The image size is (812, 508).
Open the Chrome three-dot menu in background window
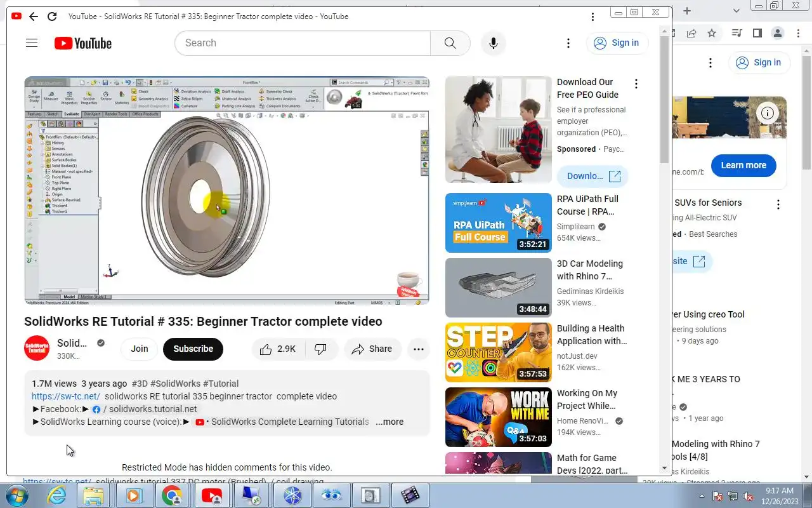[x=798, y=33]
